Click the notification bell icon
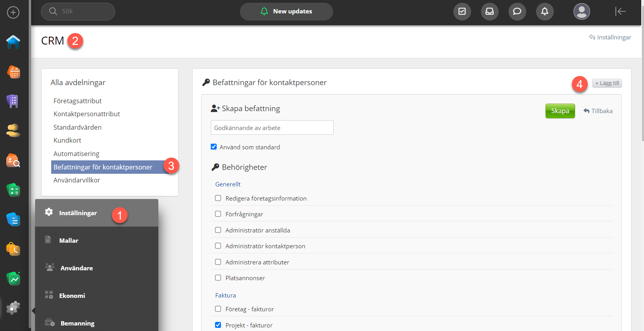This screenshot has width=644, height=331. 545,11
